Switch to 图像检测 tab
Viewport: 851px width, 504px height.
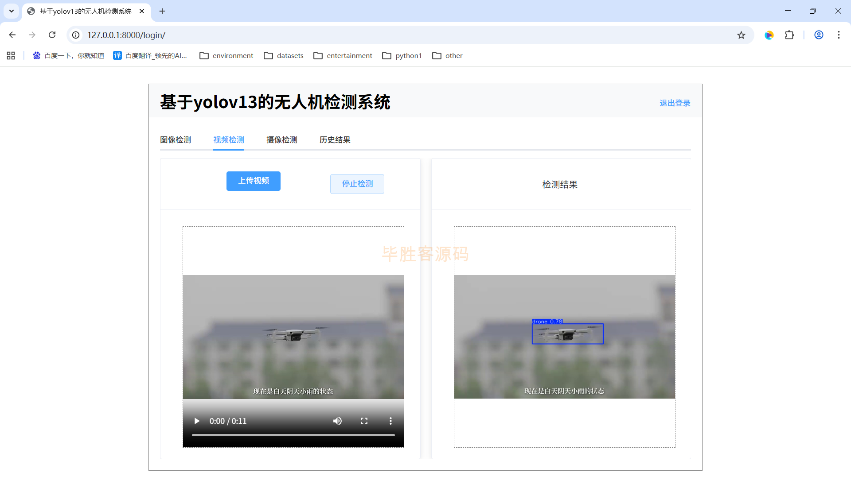coord(176,140)
